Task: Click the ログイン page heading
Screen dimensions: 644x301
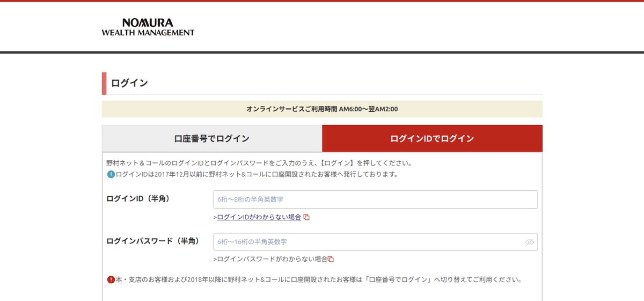Action: point(129,83)
